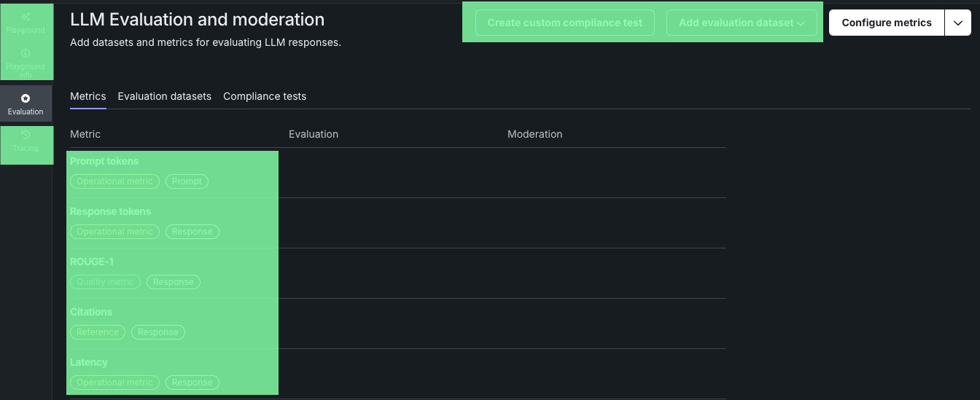980x400 pixels.
Task: Open the Playground sidebar icon
Action: (26, 22)
